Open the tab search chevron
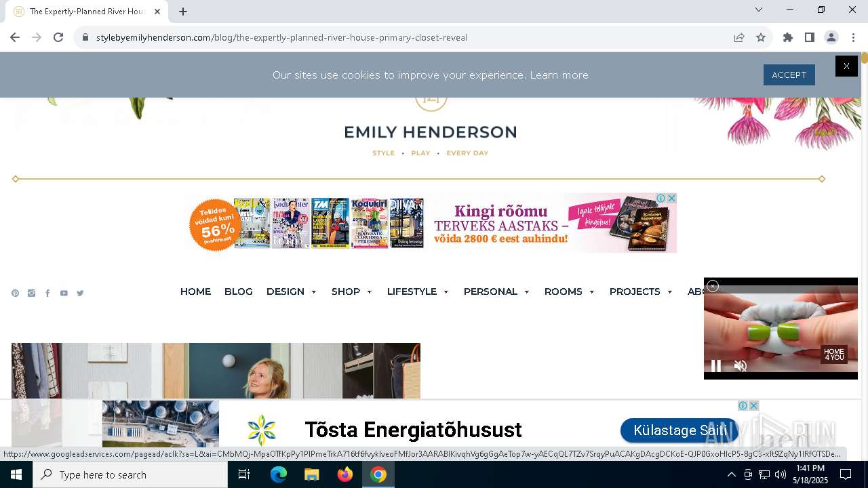 pos(759,9)
